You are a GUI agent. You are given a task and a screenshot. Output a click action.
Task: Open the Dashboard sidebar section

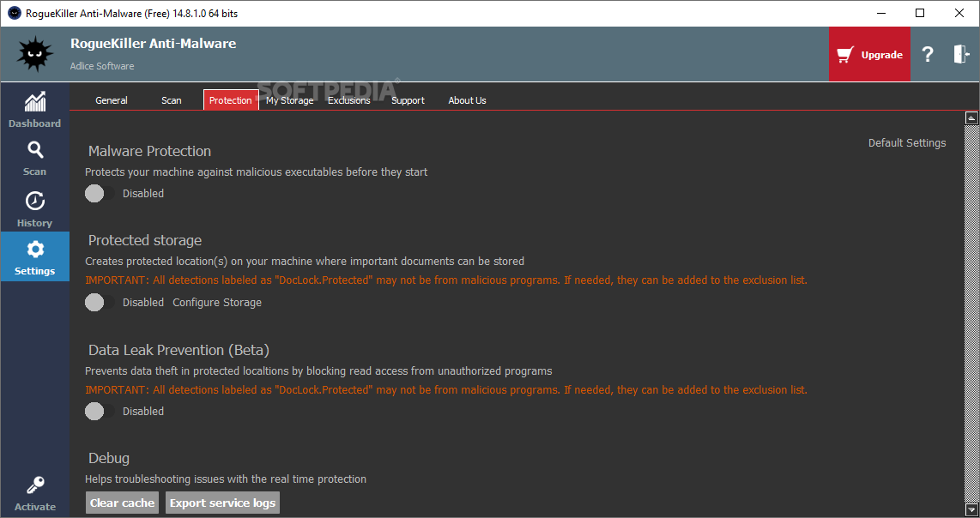point(34,110)
